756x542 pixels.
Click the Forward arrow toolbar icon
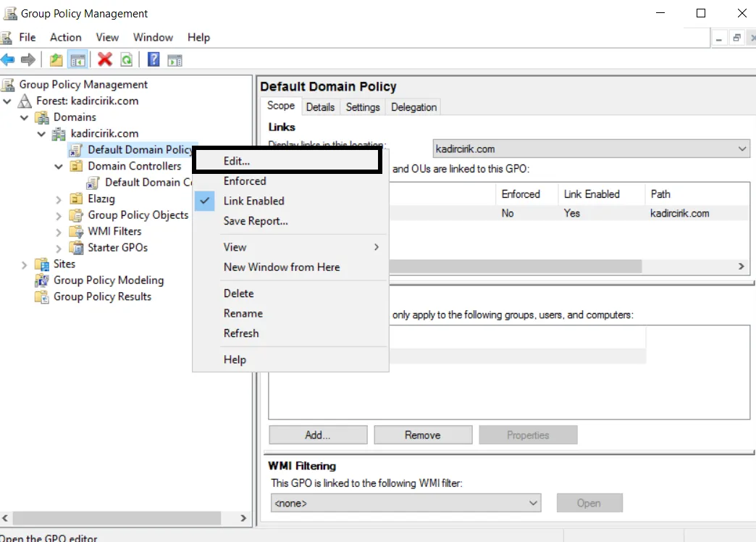28,60
